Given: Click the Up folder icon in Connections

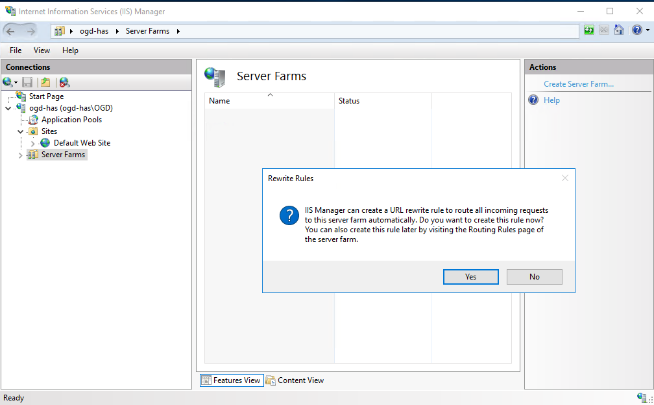Looking at the screenshot, I should (45, 83).
